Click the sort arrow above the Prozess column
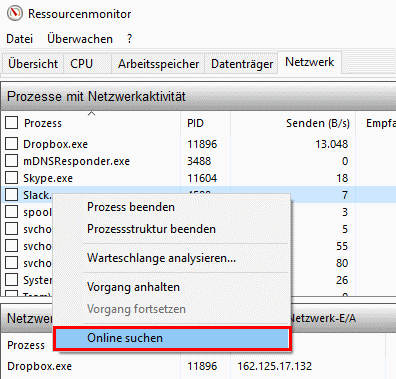The image size is (396, 379). (x=91, y=114)
